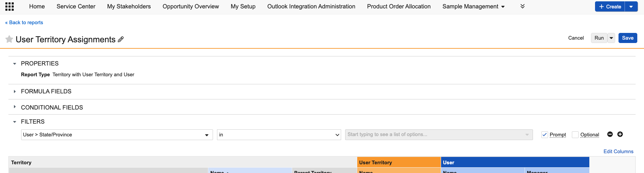Go to the Service Center tab
This screenshot has height=173, width=644.
[x=76, y=6]
